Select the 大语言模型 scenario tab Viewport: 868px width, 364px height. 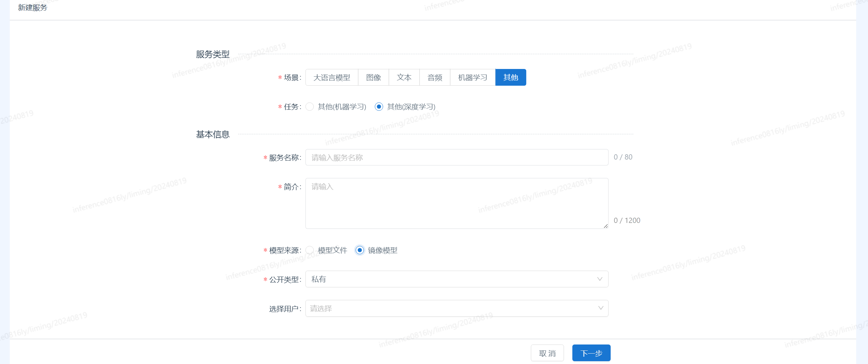(x=331, y=77)
